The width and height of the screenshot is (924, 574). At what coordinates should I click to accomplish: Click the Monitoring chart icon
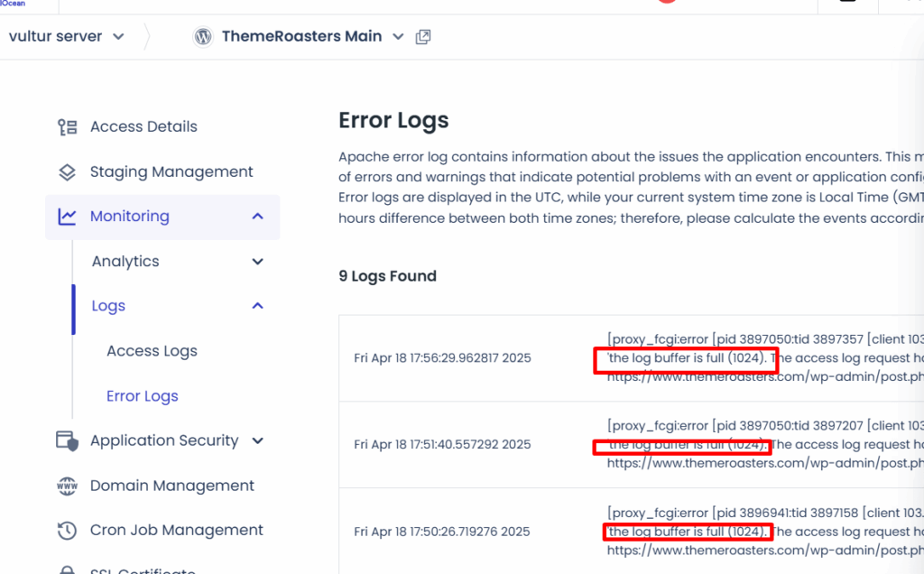tap(66, 217)
